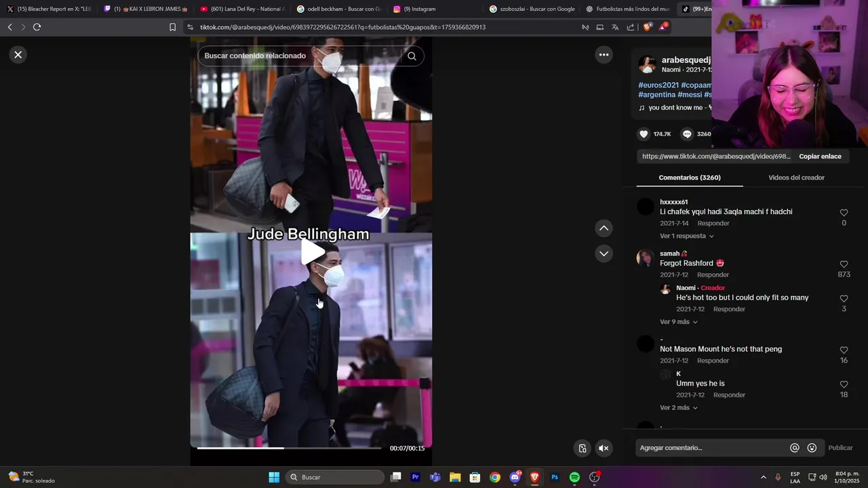Image resolution: width=868 pixels, height=488 pixels.
Task: Bookmark this page in address bar
Action: [x=172, y=27]
